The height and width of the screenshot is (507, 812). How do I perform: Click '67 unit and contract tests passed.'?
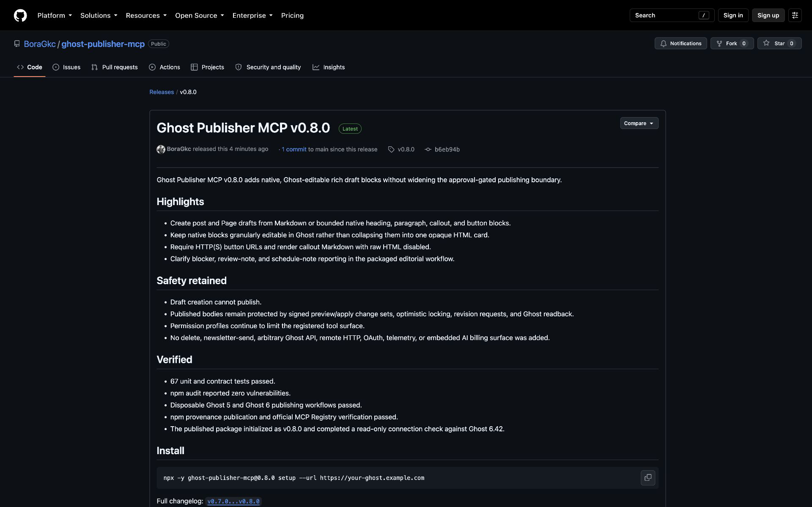222,381
